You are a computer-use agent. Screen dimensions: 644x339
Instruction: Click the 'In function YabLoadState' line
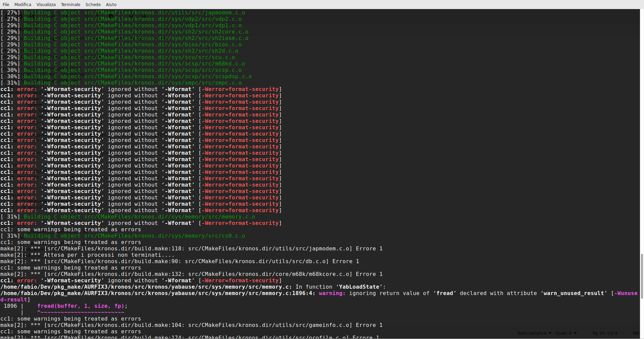pyautogui.click(x=193, y=287)
